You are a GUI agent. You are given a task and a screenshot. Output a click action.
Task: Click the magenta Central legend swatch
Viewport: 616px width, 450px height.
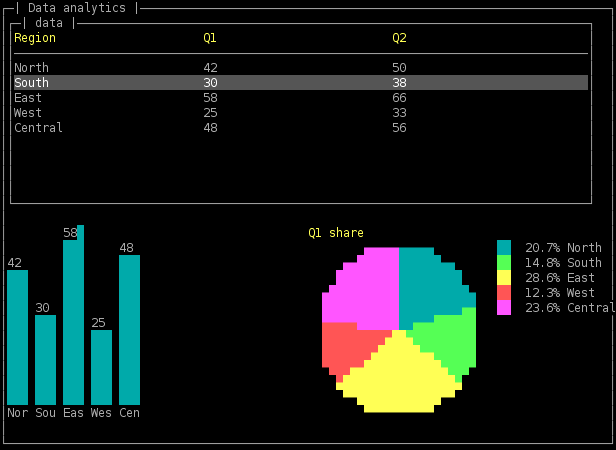[x=504, y=307]
